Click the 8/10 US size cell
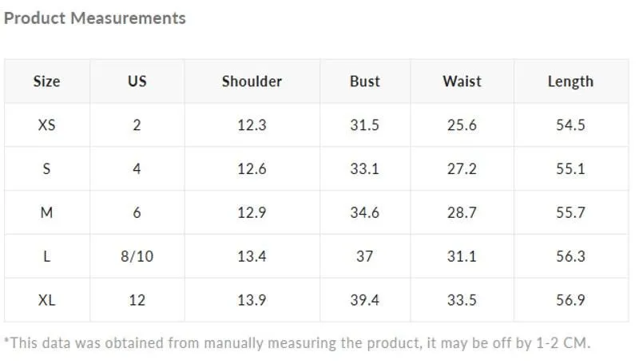The image size is (639, 364). [x=137, y=256]
